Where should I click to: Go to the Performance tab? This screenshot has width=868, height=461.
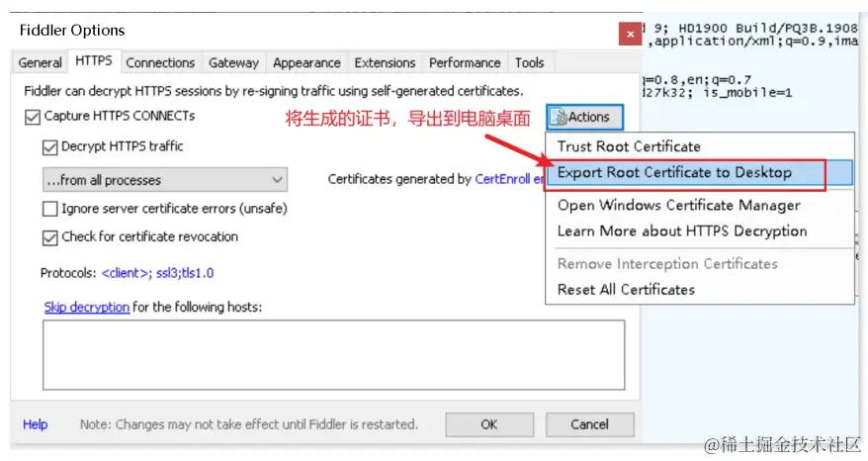465,62
